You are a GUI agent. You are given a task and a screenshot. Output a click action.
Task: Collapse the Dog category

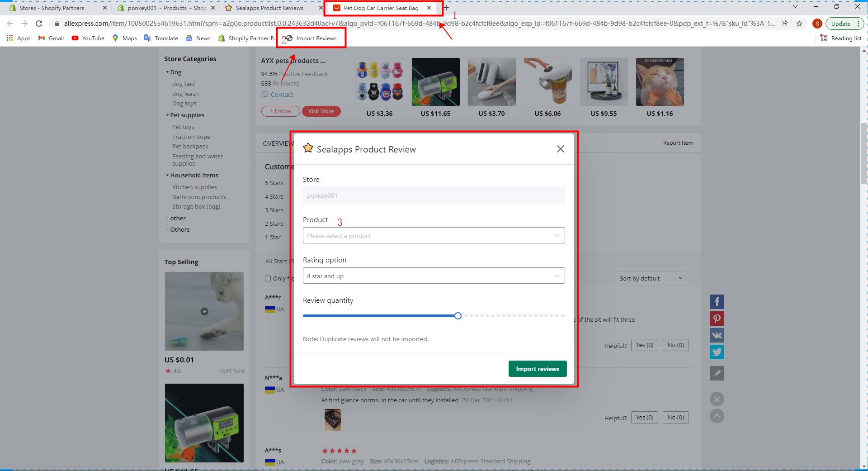[x=167, y=72]
